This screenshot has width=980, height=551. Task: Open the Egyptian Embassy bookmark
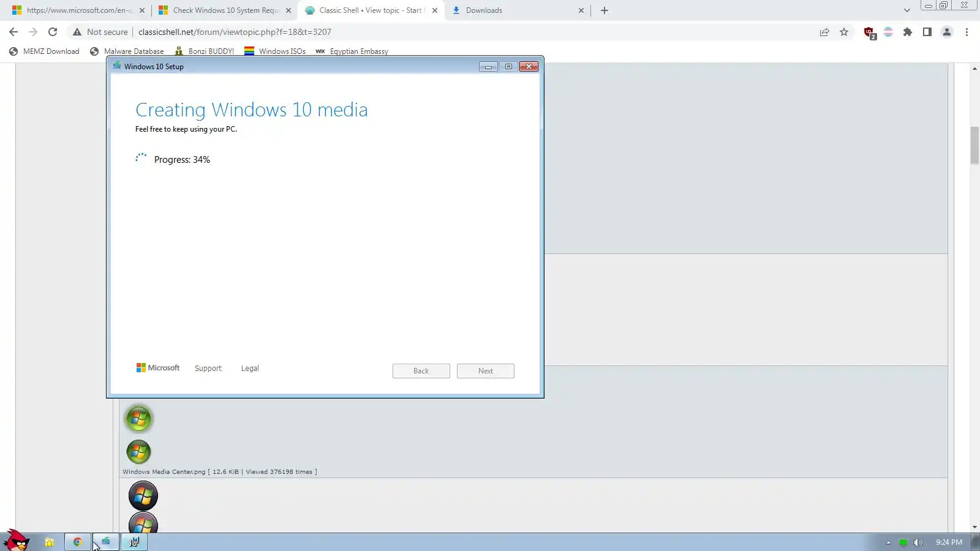(x=352, y=51)
